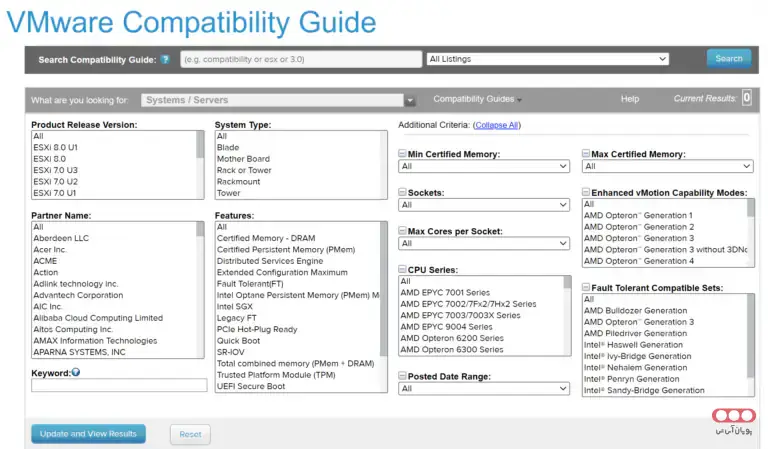Screen dimensions: 768x449
Task: Select ESXi 8.0 in release list
Action: point(49,159)
